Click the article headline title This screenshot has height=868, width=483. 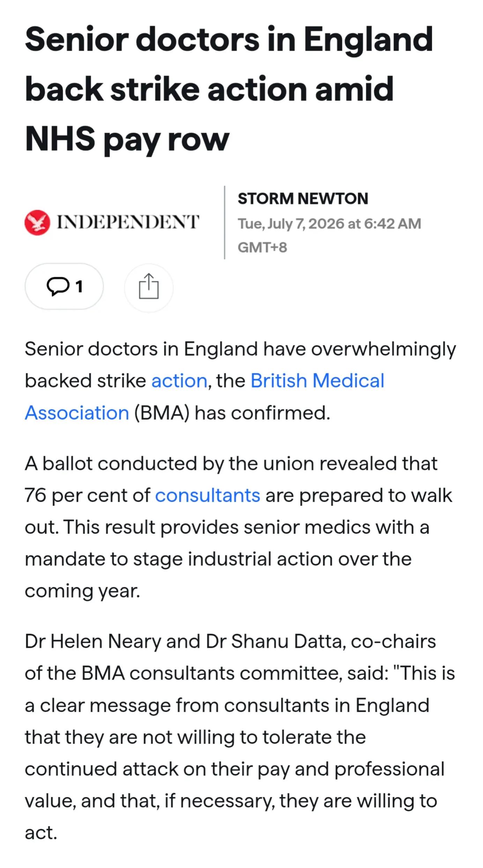click(x=229, y=89)
